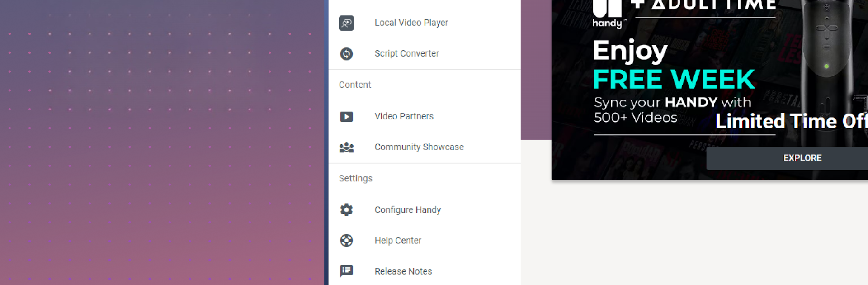Go to Video Partners page
This screenshot has width=868, height=285.
pos(404,116)
